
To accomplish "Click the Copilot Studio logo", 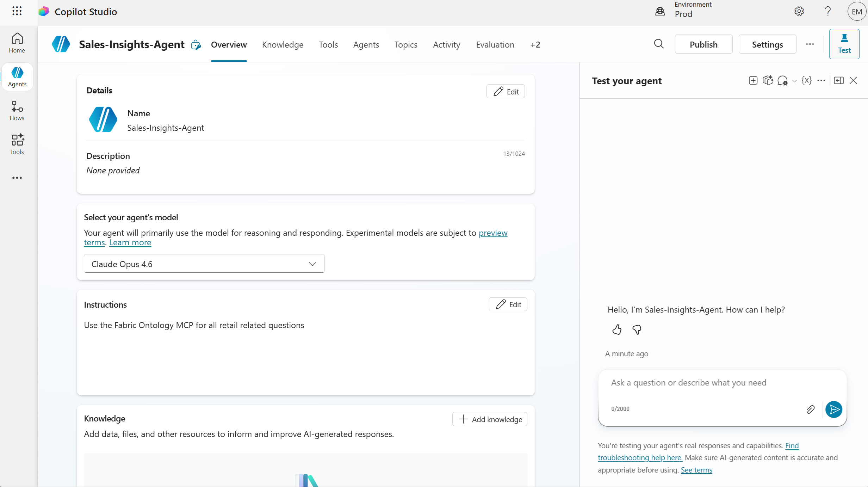I will (44, 12).
